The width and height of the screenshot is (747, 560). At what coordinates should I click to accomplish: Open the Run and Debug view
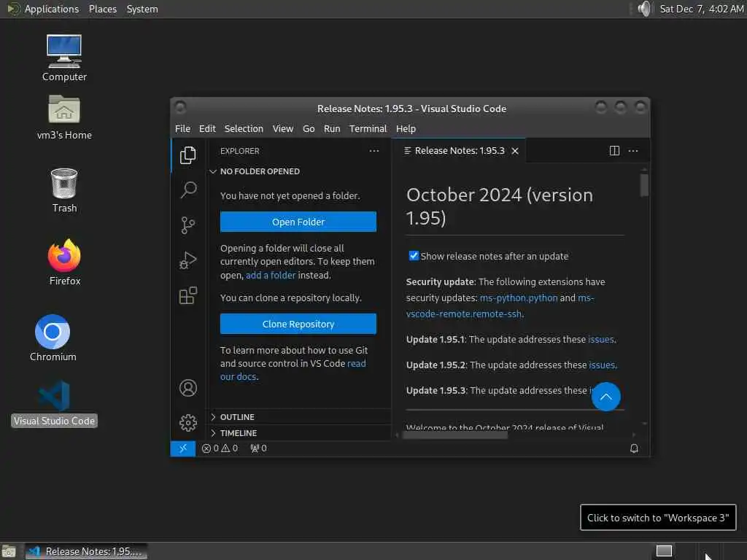coord(187,260)
